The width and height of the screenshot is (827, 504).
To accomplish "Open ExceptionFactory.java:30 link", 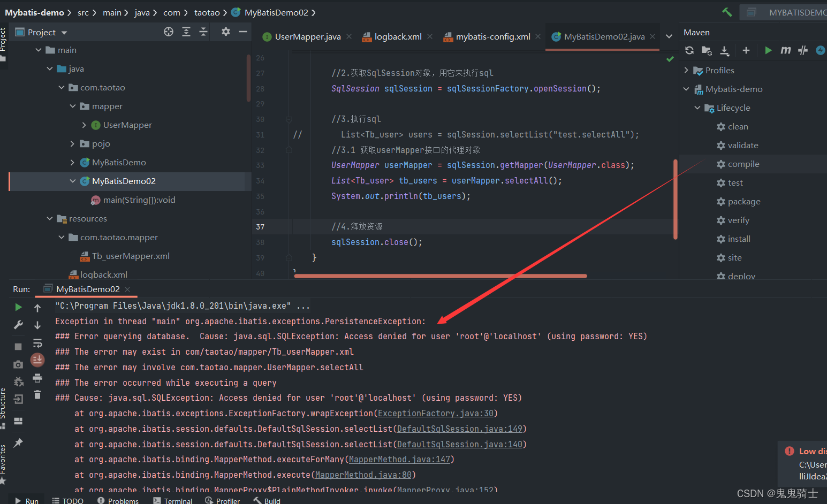I will click(436, 414).
